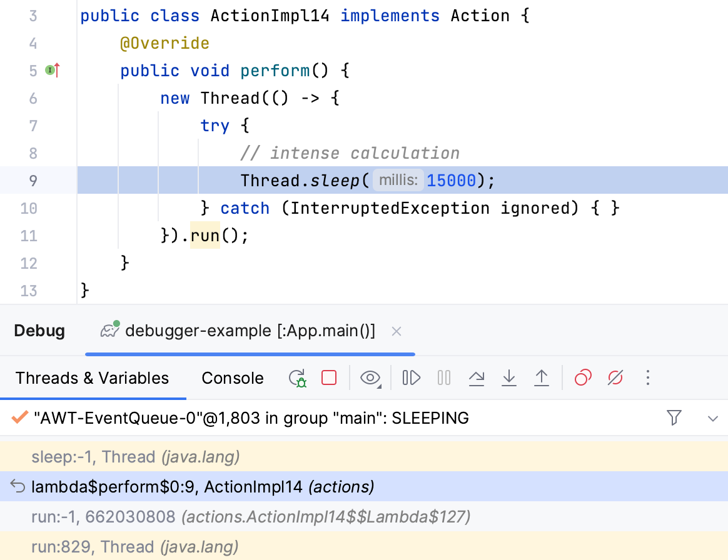Click the // intense calculation comment

pyautogui.click(x=350, y=153)
